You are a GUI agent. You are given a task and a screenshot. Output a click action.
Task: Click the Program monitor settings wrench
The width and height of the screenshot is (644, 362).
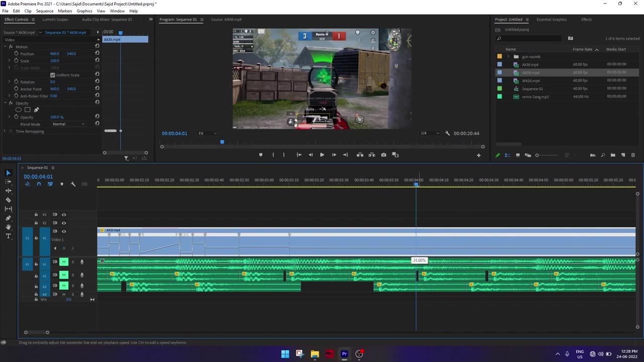click(x=447, y=133)
